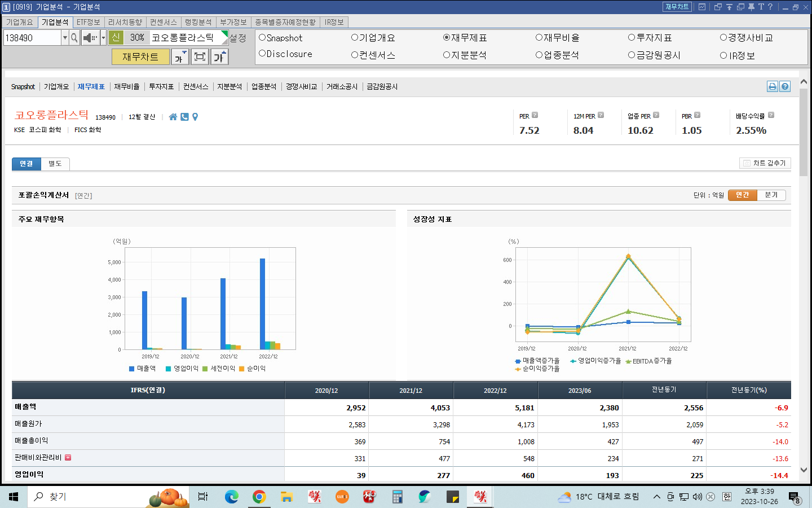Open help question mark in title bar
Image resolution: width=812 pixels, height=508 pixels.
[x=770, y=7]
